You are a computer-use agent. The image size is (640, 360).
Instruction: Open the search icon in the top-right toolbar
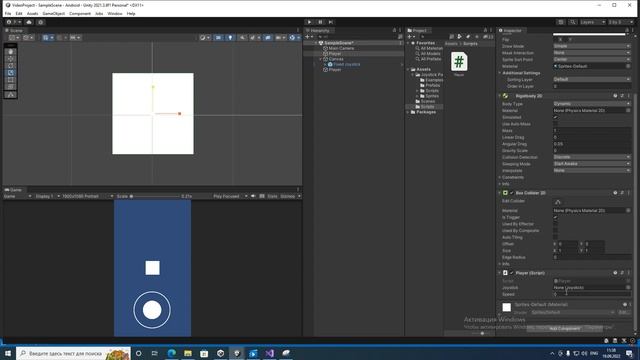click(573, 22)
